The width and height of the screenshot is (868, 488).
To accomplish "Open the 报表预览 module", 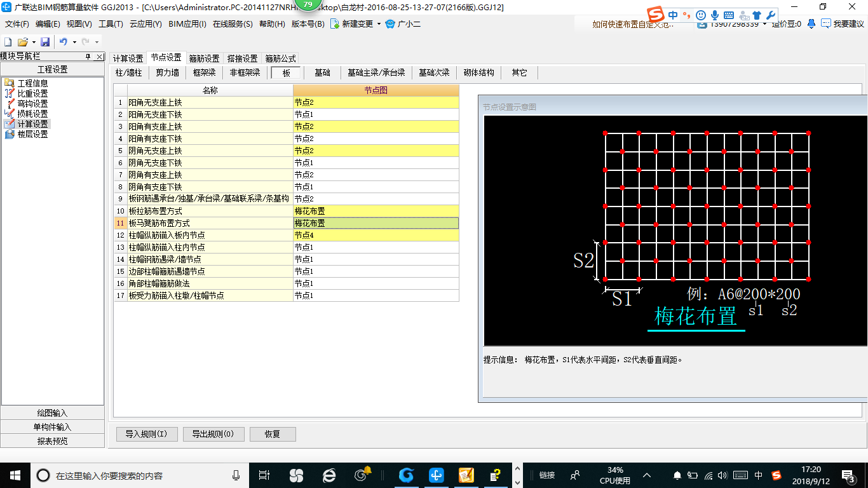I will [52, 441].
